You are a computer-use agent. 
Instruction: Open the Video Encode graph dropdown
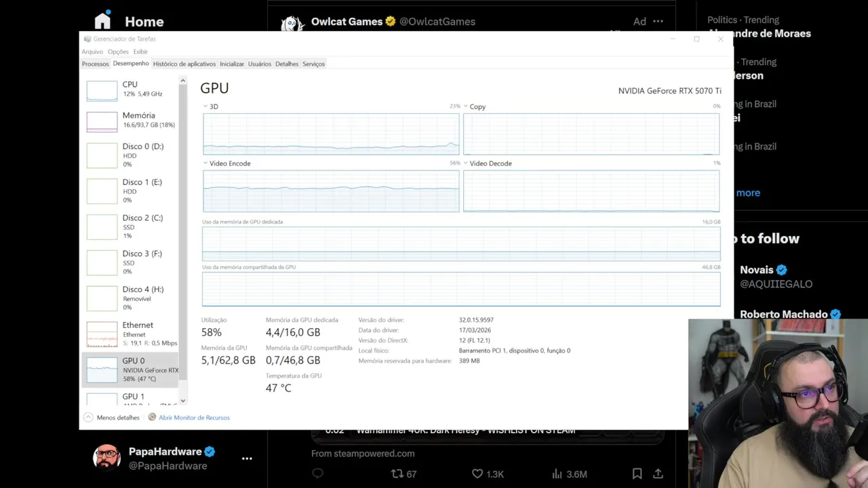pos(205,163)
